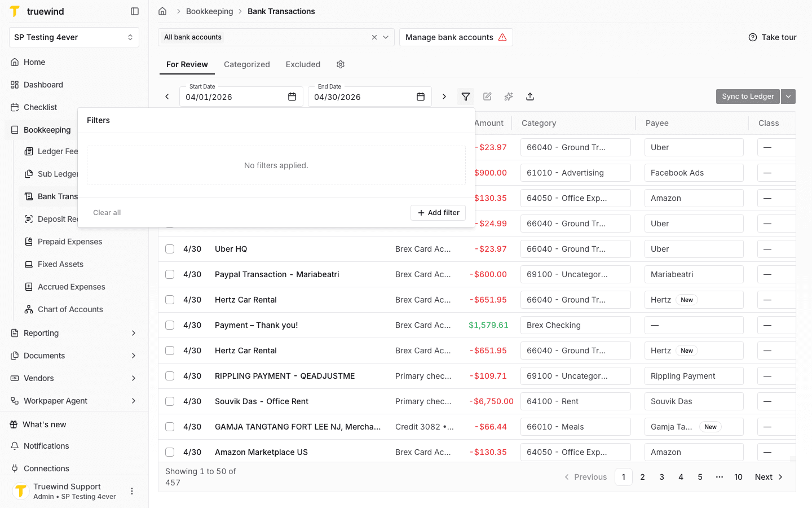The width and height of the screenshot is (812, 508).
Task: Select the RIPPLING PAYMENT row checkbox
Action: coord(170,376)
